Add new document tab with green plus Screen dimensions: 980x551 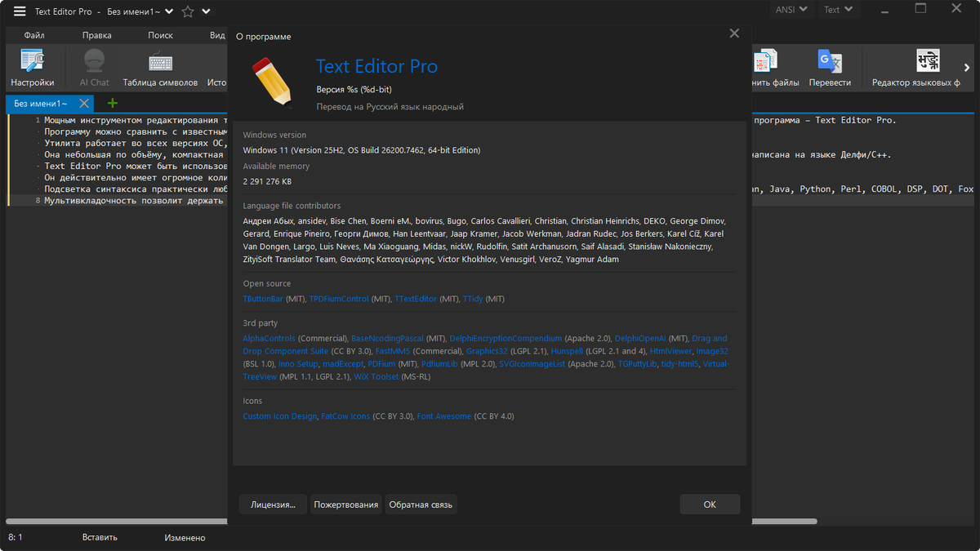(113, 103)
